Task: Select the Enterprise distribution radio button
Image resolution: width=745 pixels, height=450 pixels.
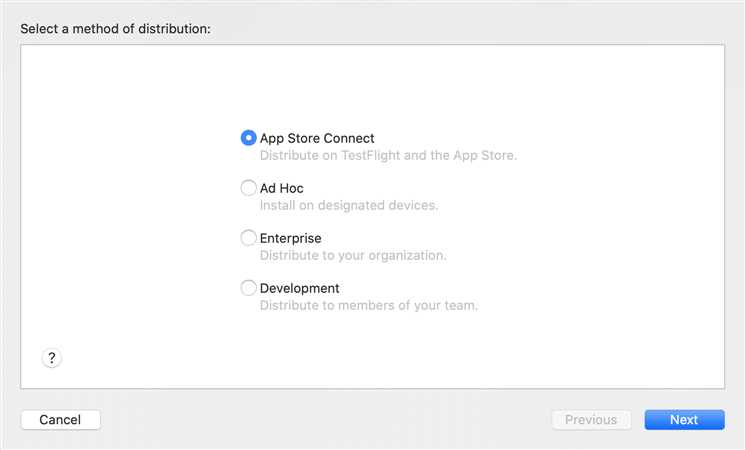Action: 248,238
